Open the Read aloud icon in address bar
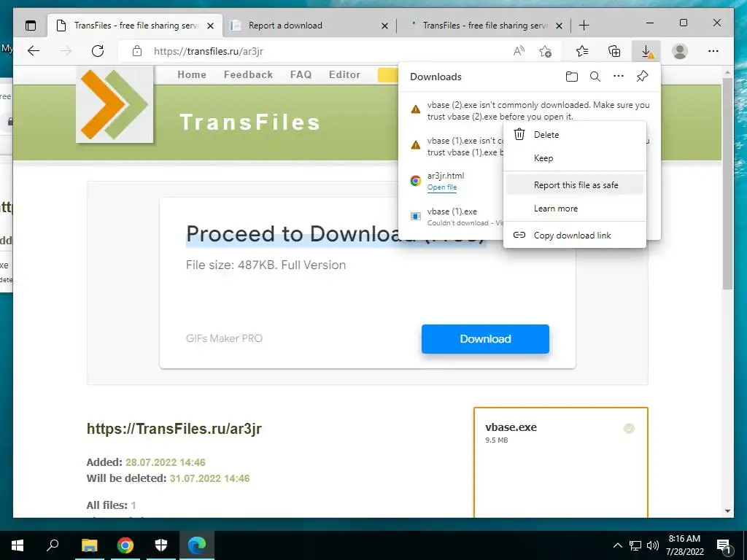 pyautogui.click(x=519, y=51)
